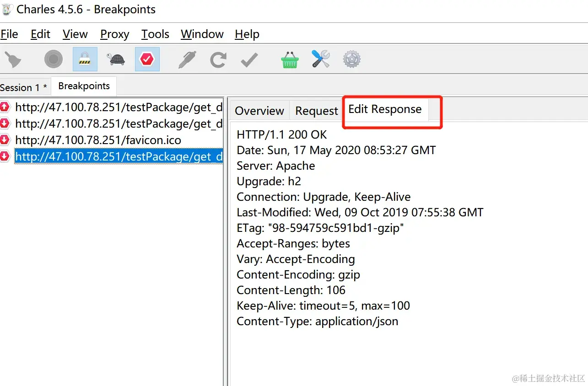588x386 pixels.
Task: Click the Server: Apache header line
Action: pos(276,166)
